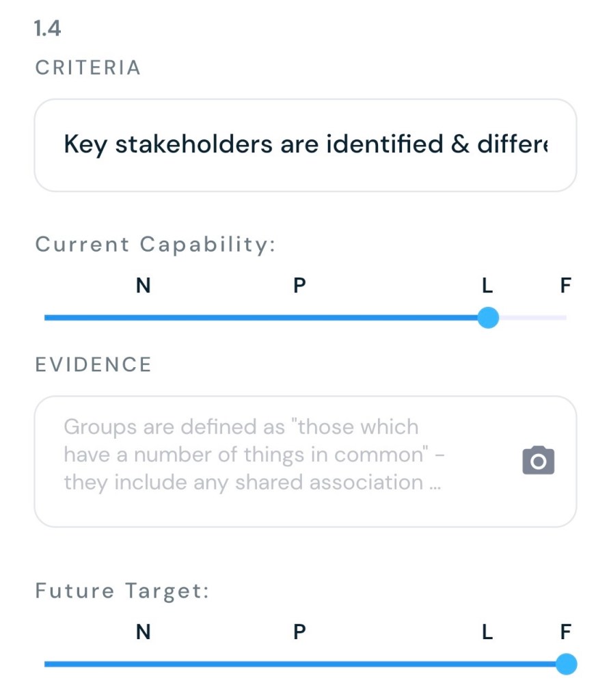Click the Criteria text field about key stakeholders
Viewport: 611px width, 700px height.
[x=305, y=145]
